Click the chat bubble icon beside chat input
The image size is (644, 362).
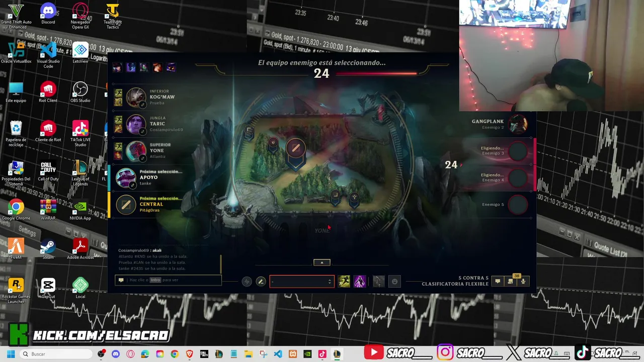click(x=121, y=280)
